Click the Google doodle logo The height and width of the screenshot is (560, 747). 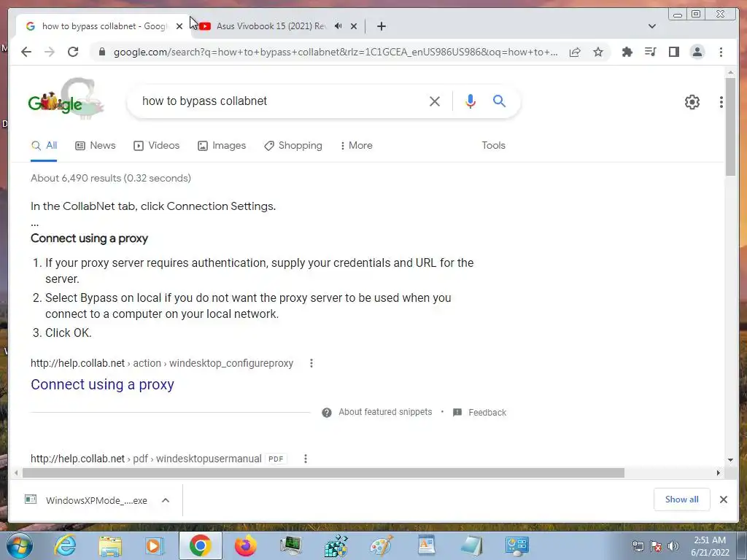pyautogui.click(x=66, y=98)
